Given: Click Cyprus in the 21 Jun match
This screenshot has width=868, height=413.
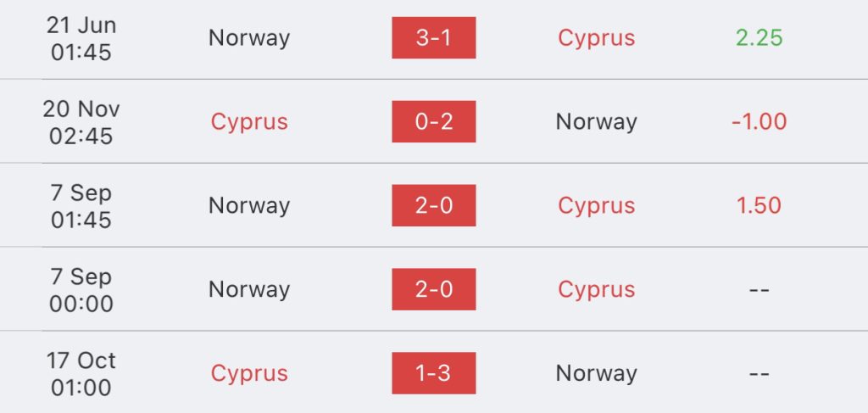Looking at the screenshot, I should click(596, 38).
